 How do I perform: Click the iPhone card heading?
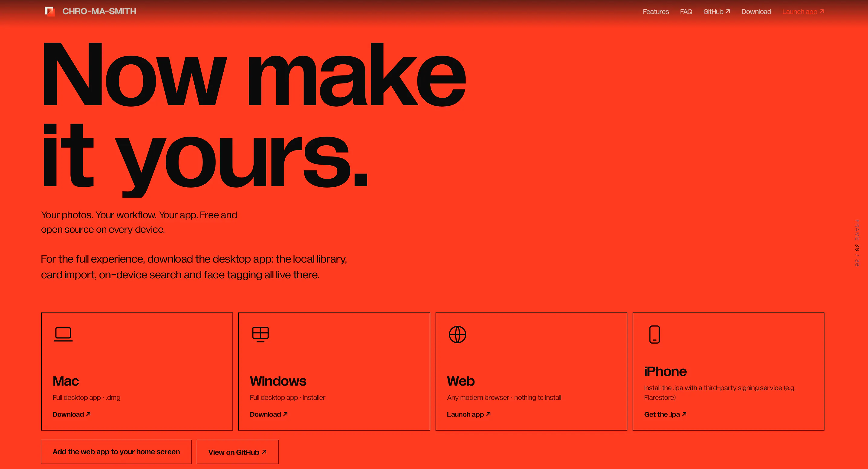665,371
